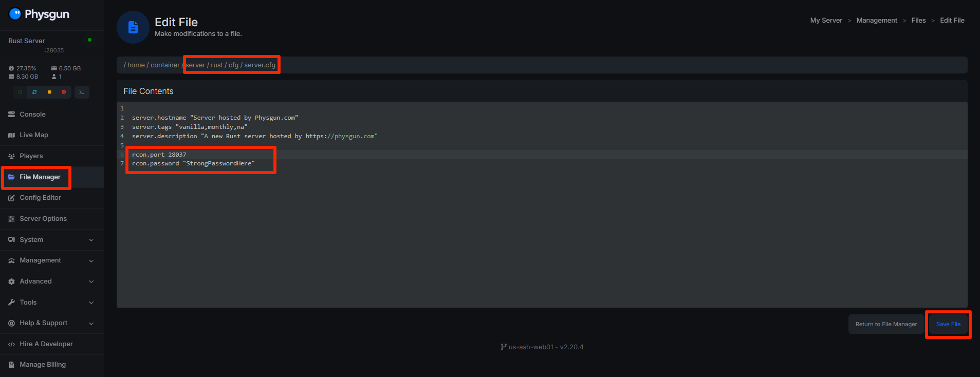
Task: Save the file with Save File button
Action: pyautogui.click(x=948, y=324)
